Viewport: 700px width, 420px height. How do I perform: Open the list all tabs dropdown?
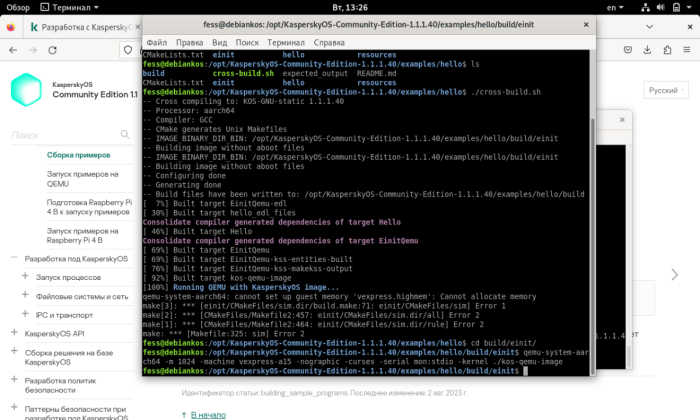tap(650, 27)
